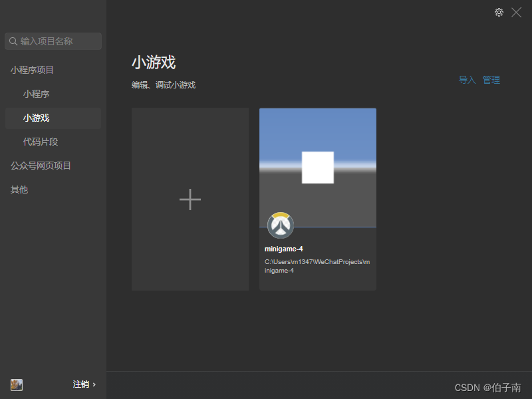The image size is (532, 399).
Task: Select 其他 in the sidebar
Action: [19, 189]
